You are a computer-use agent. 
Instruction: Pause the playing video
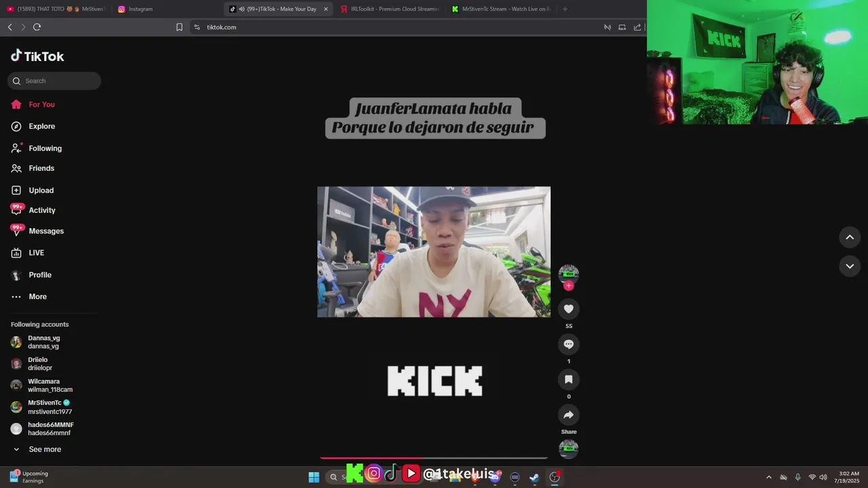click(x=434, y=252)
